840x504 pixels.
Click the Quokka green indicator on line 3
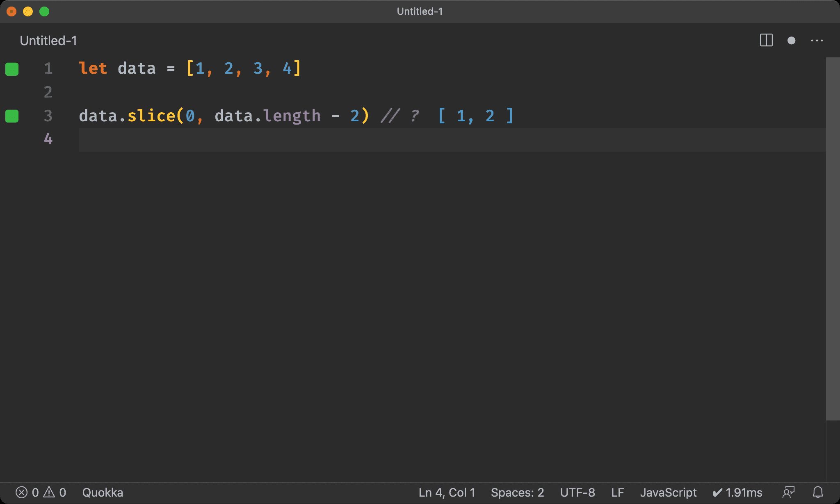(12, 116)
